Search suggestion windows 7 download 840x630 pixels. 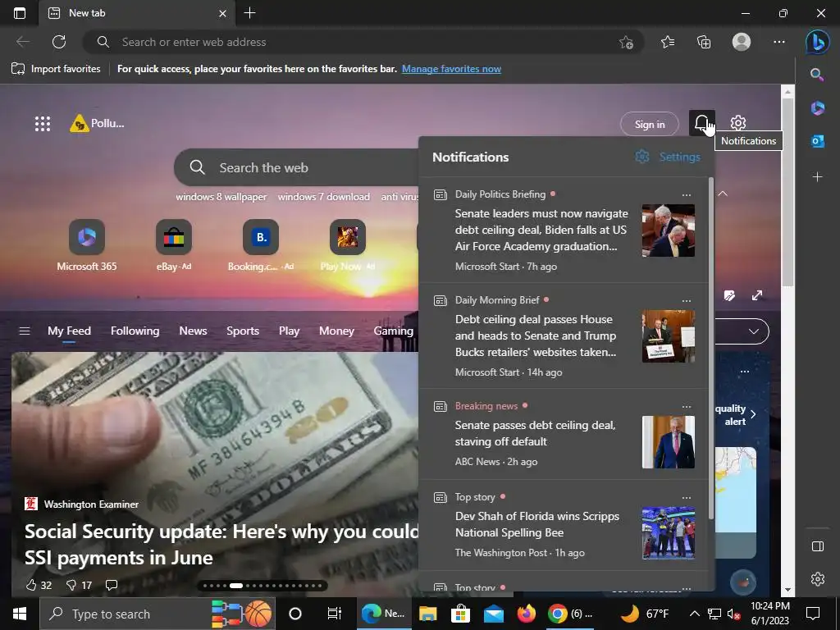(x=323, y=197)
